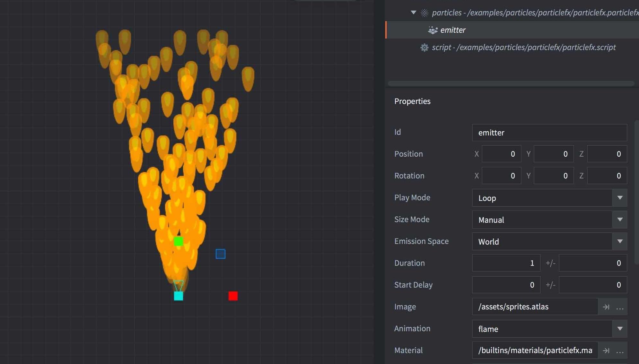Click the particles component dotted icon
The width and height of the screenshot is (639, 364).
click(x=425, y=13)
